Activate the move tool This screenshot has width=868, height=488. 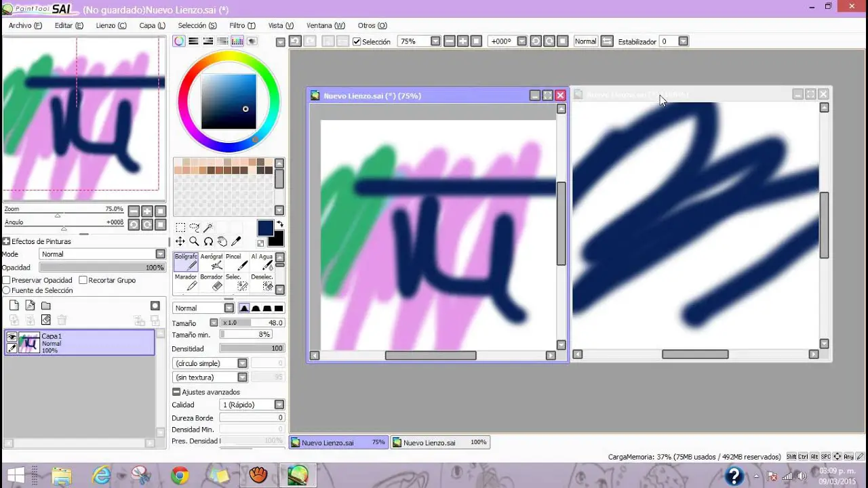tap(180, 241)
